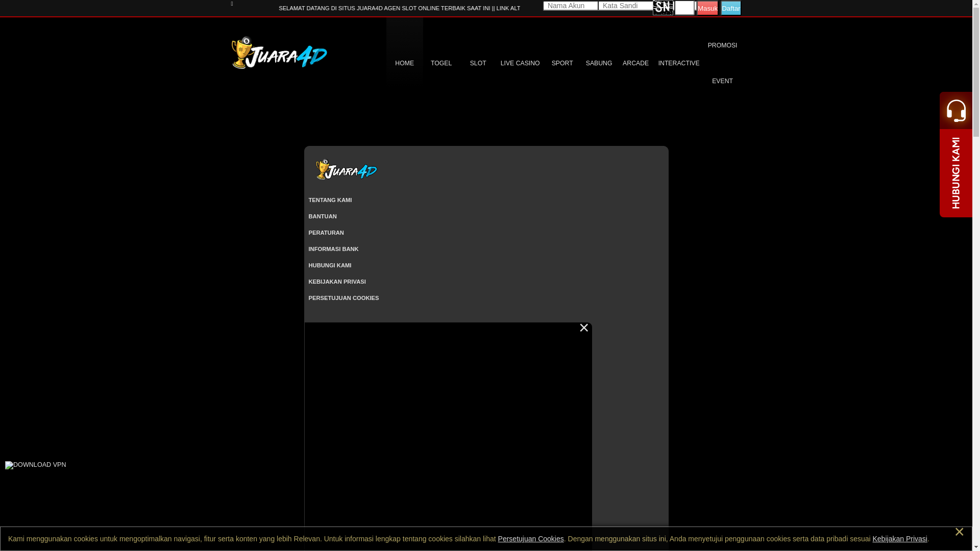Click the scrolling welcome announcement text
This screenshot has width=980, height=551.
[x=400, y=8]
